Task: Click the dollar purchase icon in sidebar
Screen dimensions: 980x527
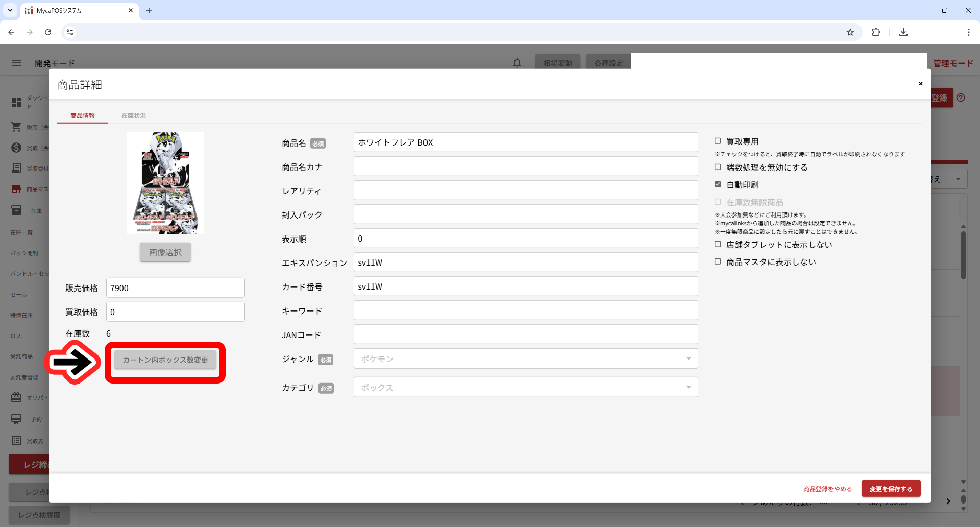Action: [16, 148]
